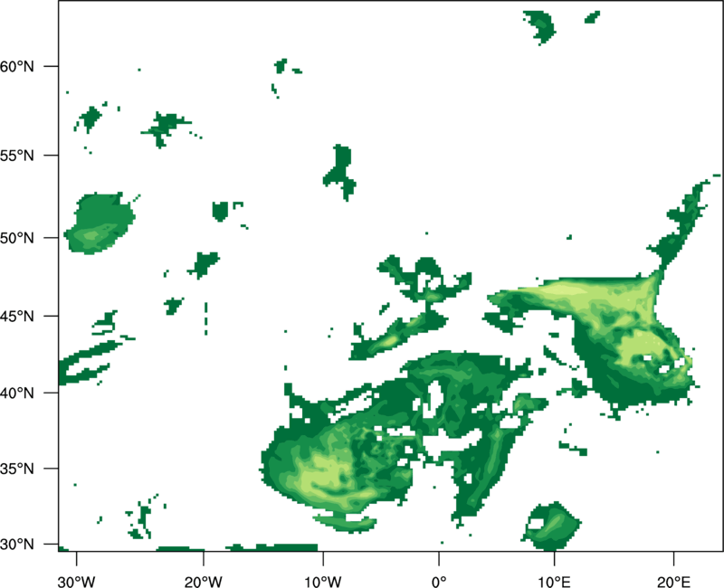This screenshot has height=588, width=724.
Task: Click the 20°W longitude label
Action: 203,582
